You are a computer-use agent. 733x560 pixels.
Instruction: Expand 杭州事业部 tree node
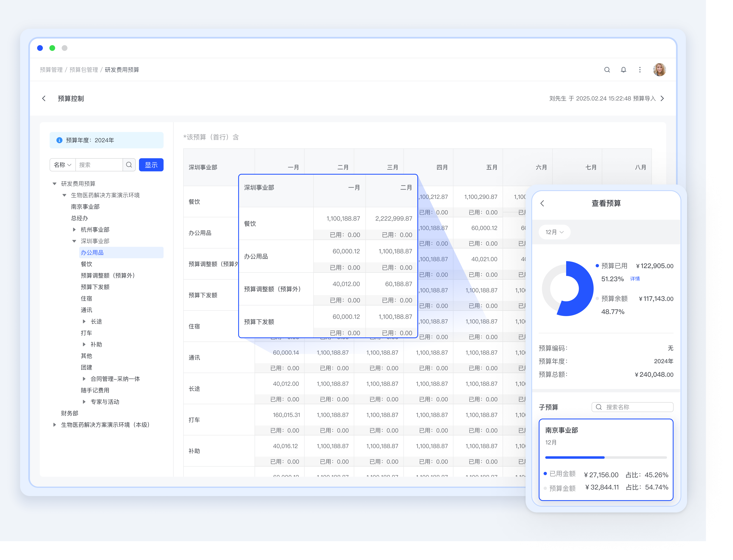click(x=74, y=230)
